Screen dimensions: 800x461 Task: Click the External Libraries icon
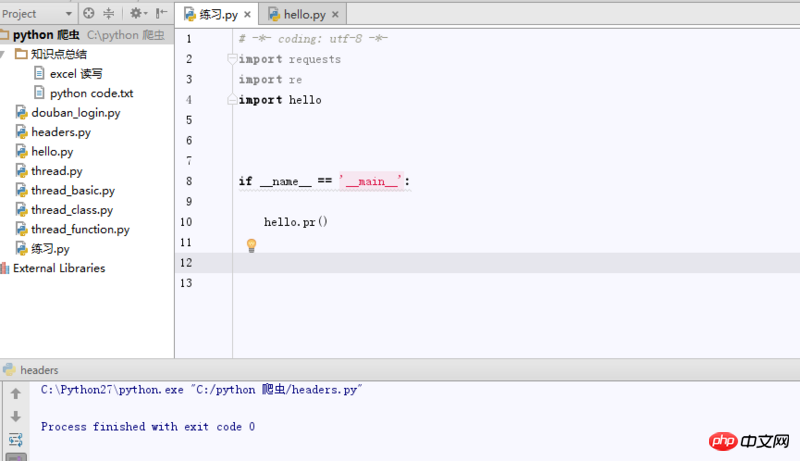click(x=5, y=268)
